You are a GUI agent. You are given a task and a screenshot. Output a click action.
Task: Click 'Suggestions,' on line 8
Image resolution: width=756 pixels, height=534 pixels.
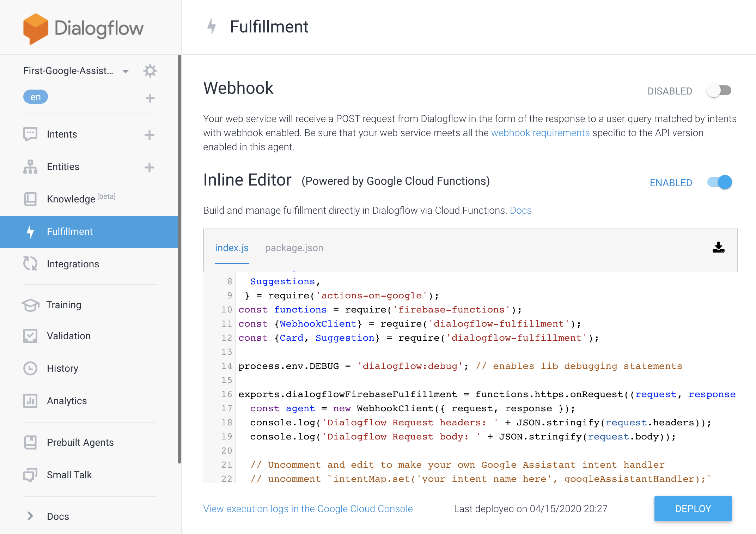pos(285,281)
